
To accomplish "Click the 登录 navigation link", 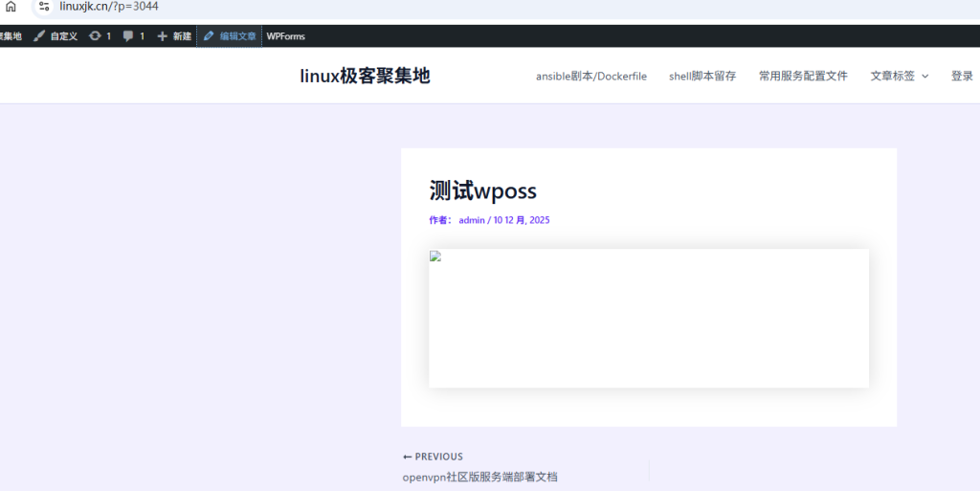I will [x=962, y=77].
